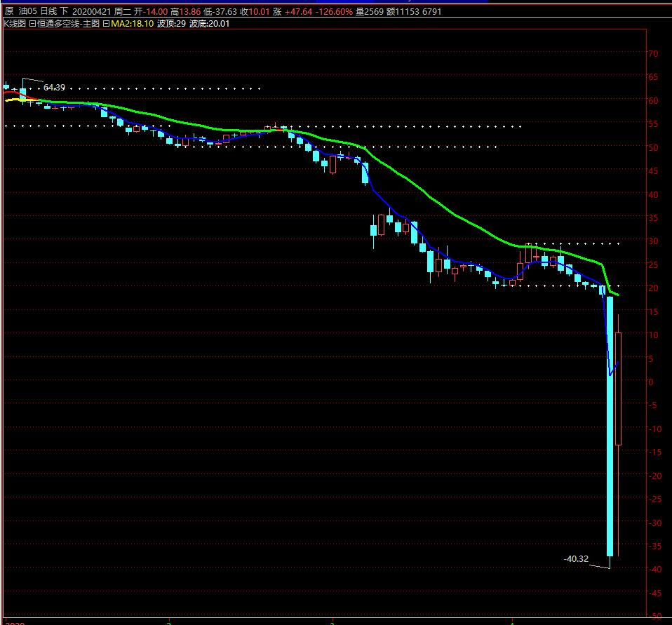672x625 pixels.
Task: Select the large cyan crash candlestick
Action: (x=610, y=421)
